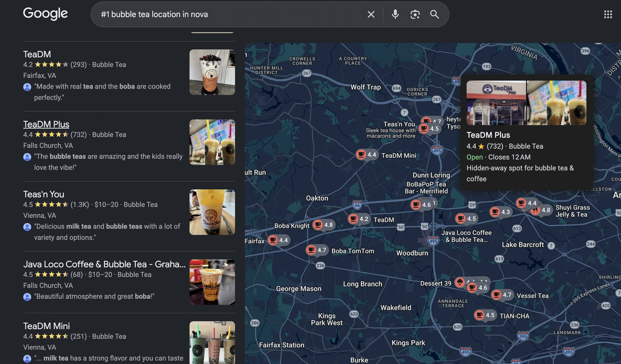The image size is (621, 364).
Task: Click the TeaDM Mini map label
Action: (399, 155)
